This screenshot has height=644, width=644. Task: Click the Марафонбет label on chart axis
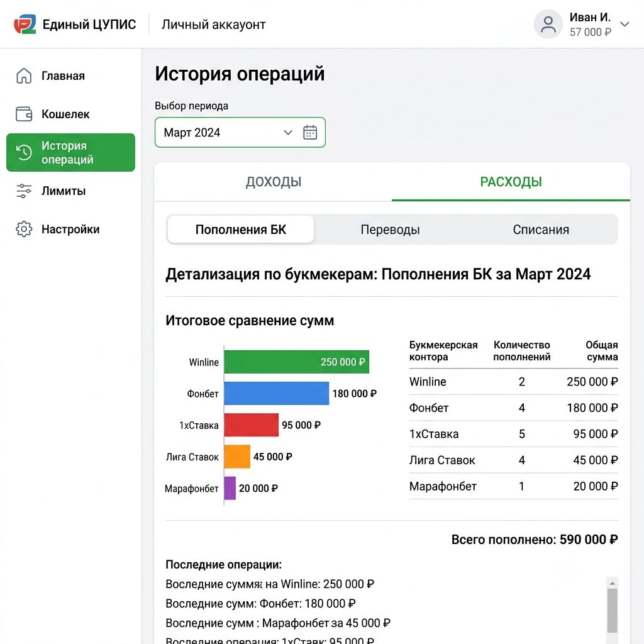pos(191,489)
